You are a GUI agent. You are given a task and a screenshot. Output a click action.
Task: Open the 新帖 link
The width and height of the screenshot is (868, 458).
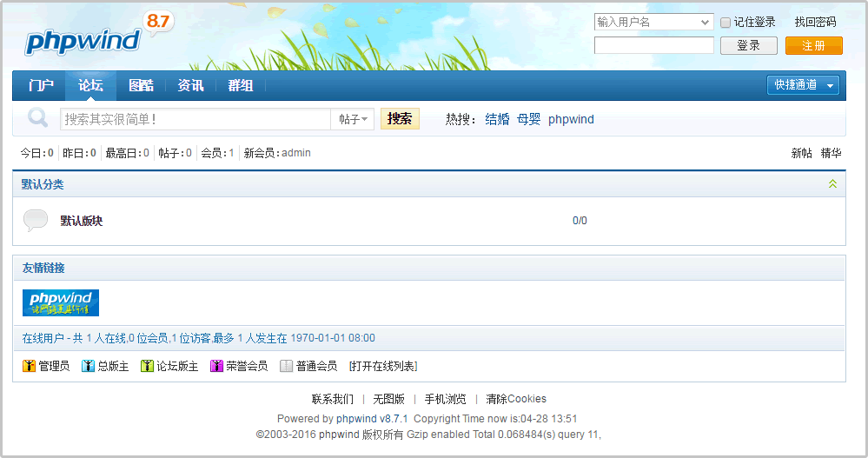802,154
